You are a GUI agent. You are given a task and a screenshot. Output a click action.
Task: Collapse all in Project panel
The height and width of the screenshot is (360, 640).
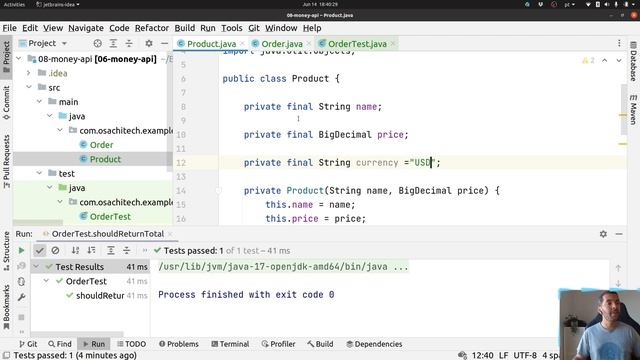pyautogui.click(x=129, y=43)
